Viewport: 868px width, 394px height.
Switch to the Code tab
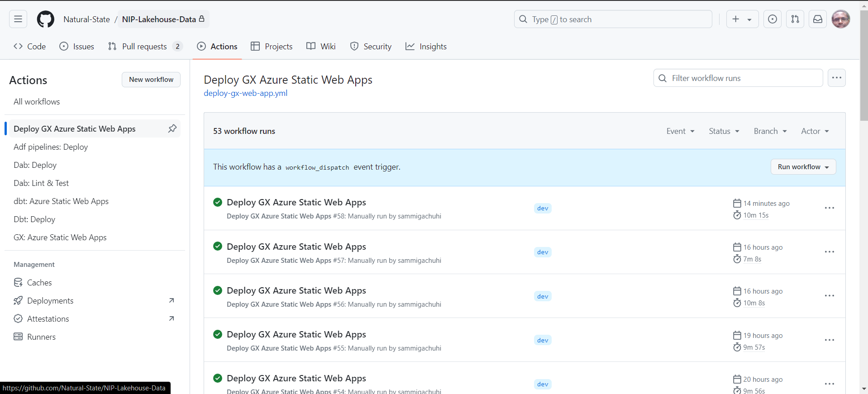pyautogui.click(x=30, y=46)
